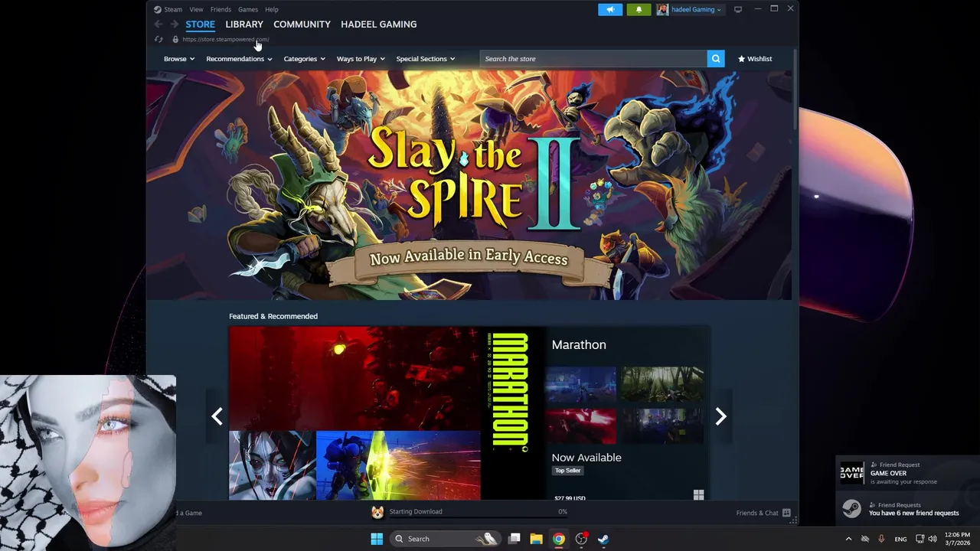Viewport: 980px width, 551px height.
Task: Click in the Search the store field
Action: pos(593,59)
